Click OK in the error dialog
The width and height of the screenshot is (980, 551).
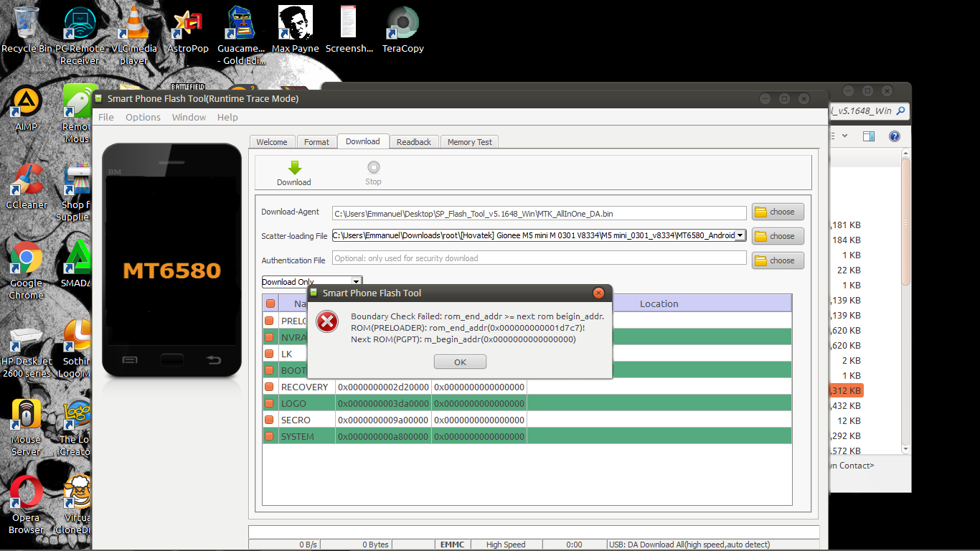click(x=461, y=362)
